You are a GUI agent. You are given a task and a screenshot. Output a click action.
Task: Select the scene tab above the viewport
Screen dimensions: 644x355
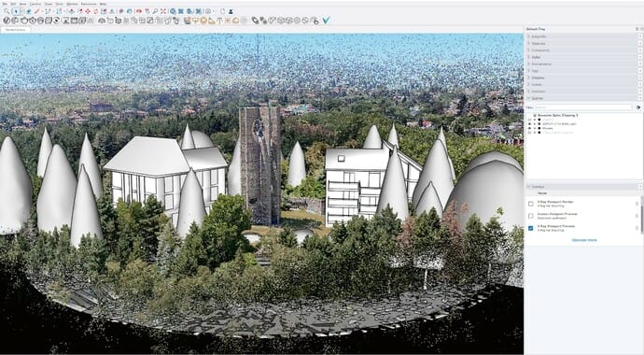click(x=15, y=30)
